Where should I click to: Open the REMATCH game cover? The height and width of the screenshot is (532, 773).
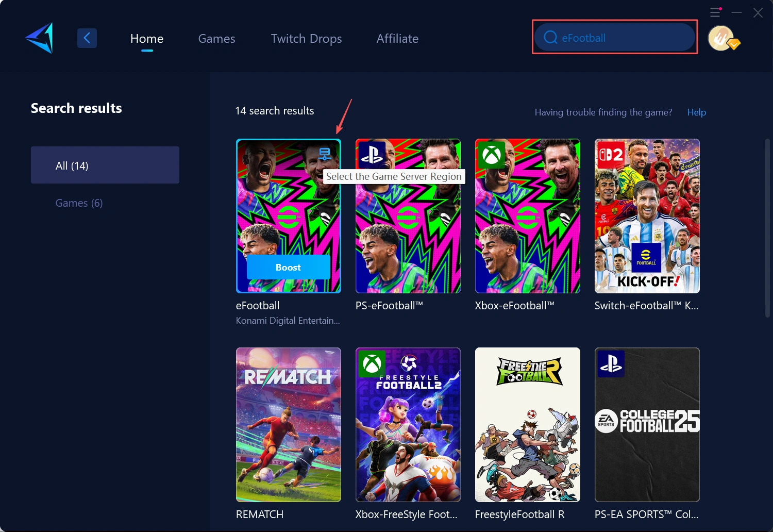[289, 425]
